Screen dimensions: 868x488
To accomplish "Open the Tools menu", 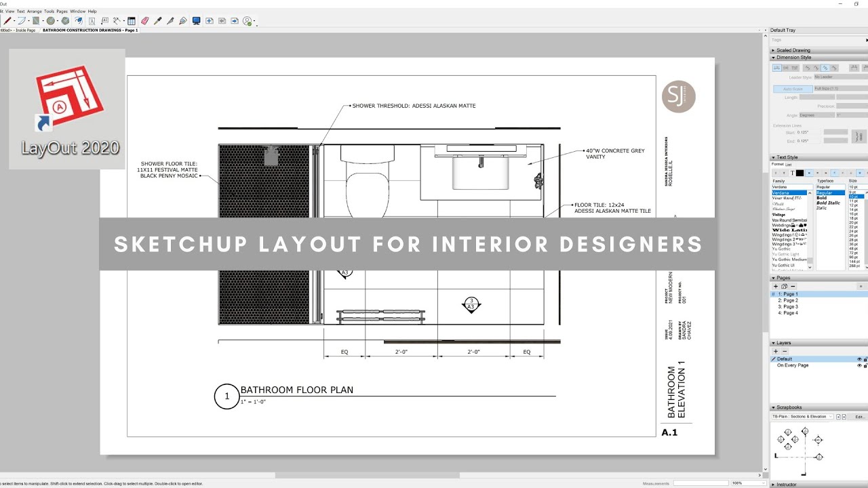I will (50, 12).
